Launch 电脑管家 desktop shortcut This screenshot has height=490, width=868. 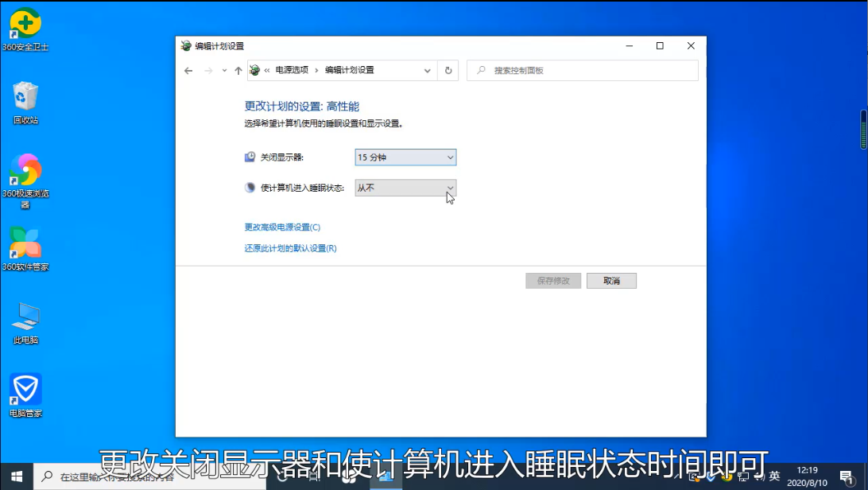click(25, 390)
